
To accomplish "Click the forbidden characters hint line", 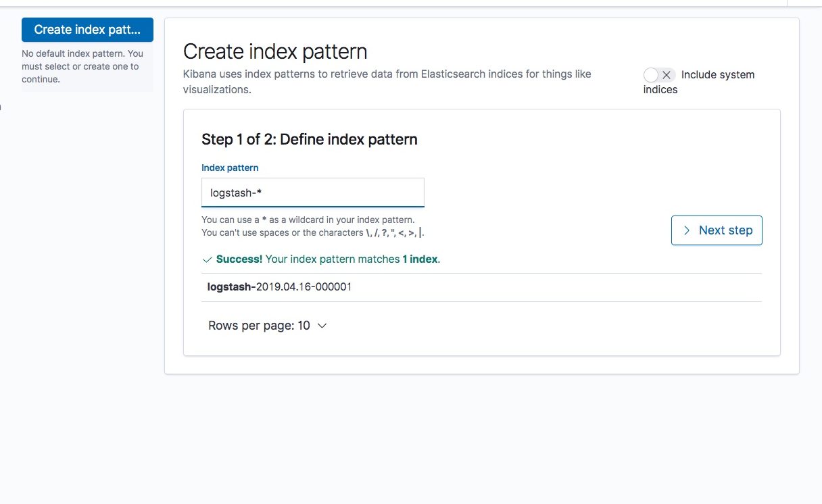I will pos(314,233).
